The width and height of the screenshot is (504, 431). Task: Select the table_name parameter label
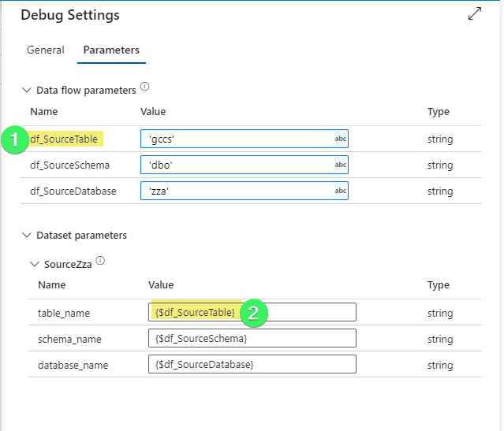64,313
